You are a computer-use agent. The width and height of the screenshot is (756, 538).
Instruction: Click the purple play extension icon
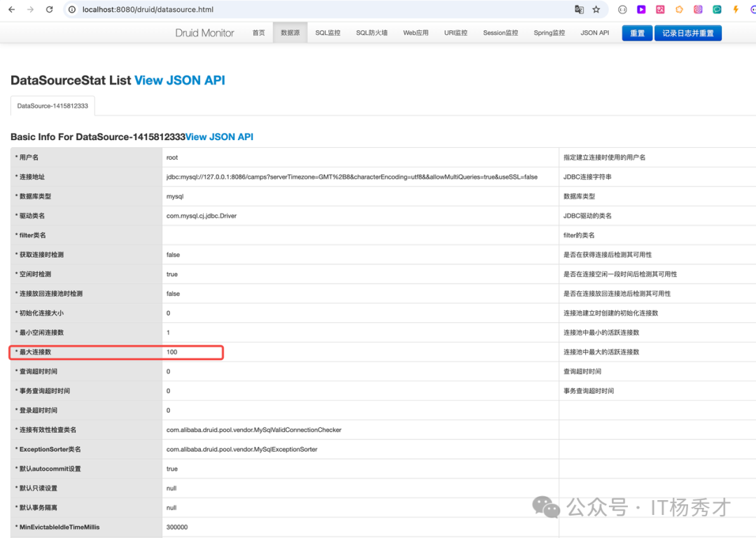pyautogui.click(x=641, y=10)
